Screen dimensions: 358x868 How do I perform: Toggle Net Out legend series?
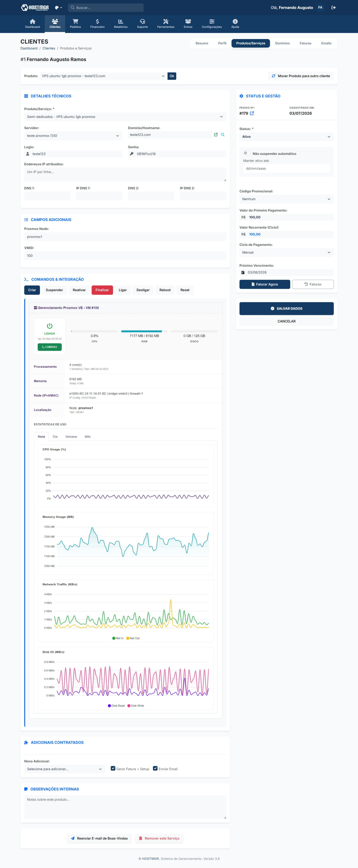point(133,638)
